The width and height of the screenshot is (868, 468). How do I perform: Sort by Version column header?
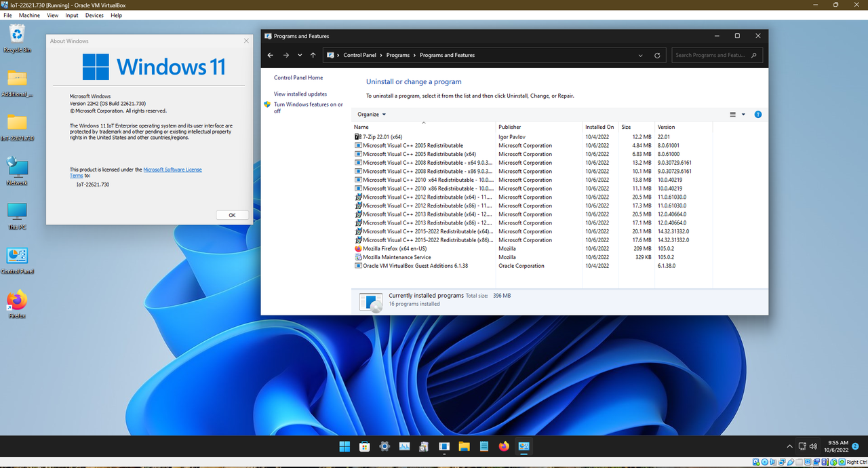click(x=684, y=127)
